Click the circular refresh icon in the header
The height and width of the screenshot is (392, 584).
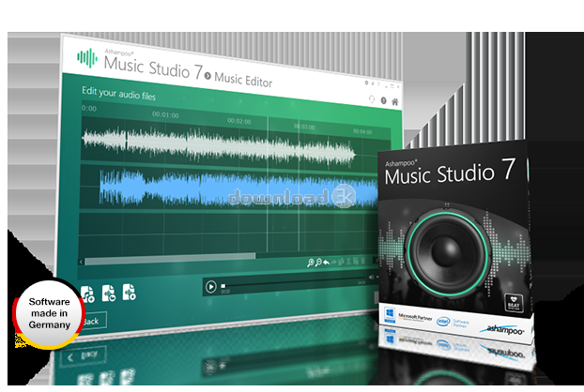pyautogui.click(x=371, y=98)
